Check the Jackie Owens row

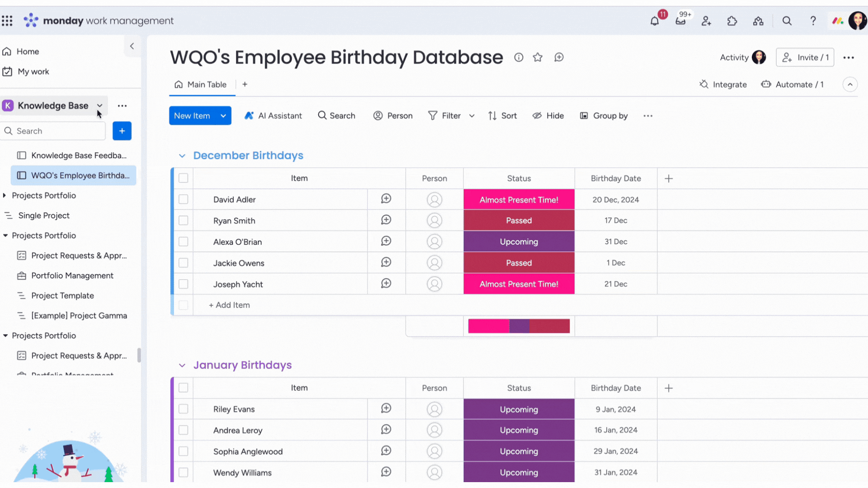[183, 263]
